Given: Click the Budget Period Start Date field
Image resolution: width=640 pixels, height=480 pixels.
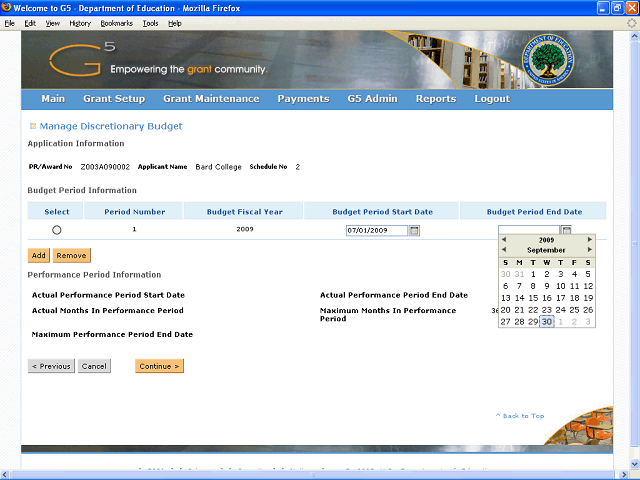Looking at the screenshot, I should click(x=377, y=231).
